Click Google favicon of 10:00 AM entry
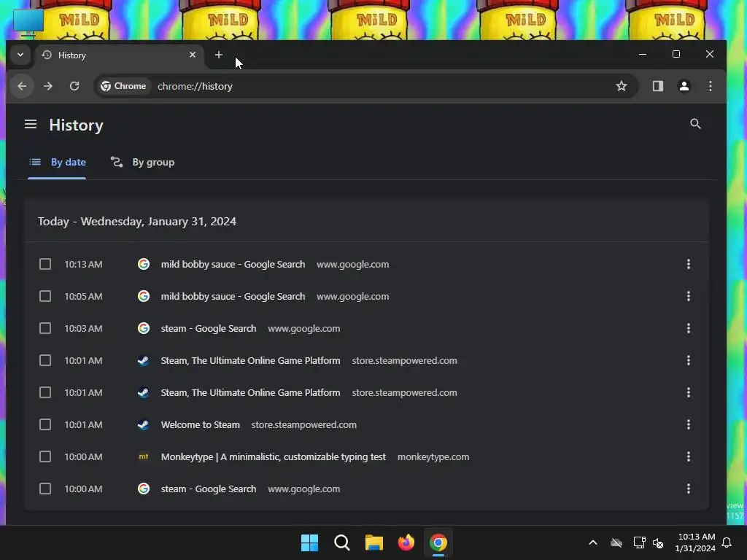This screenshot has height=560, width=747. point(144,489)
